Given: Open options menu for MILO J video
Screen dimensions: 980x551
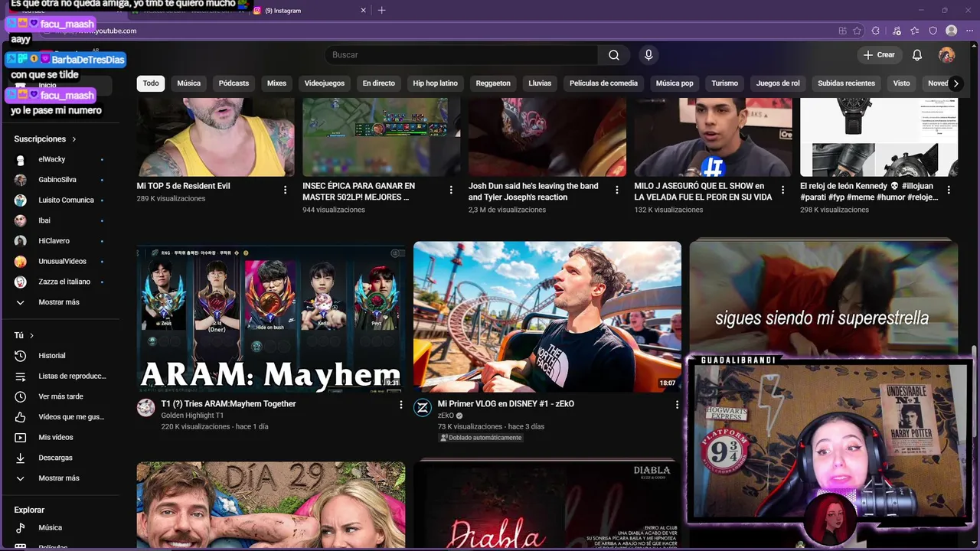Looking at the screenshot, I should point(782,190).
